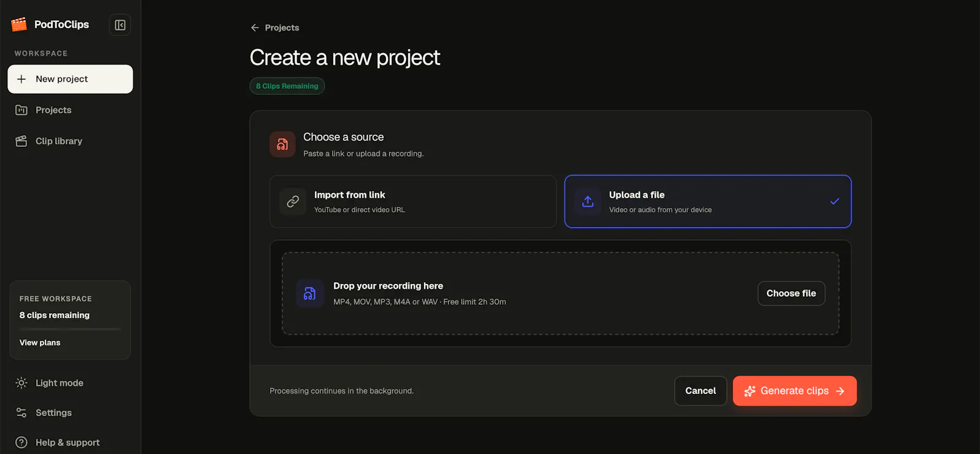Open the View plans link
Screen dimensions: 980x454
point(40,343)
